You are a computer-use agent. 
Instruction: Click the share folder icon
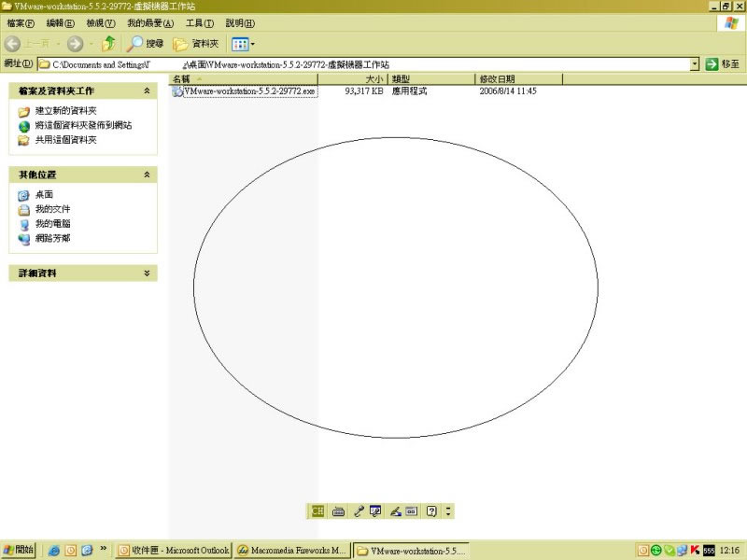tap(24, 141)
